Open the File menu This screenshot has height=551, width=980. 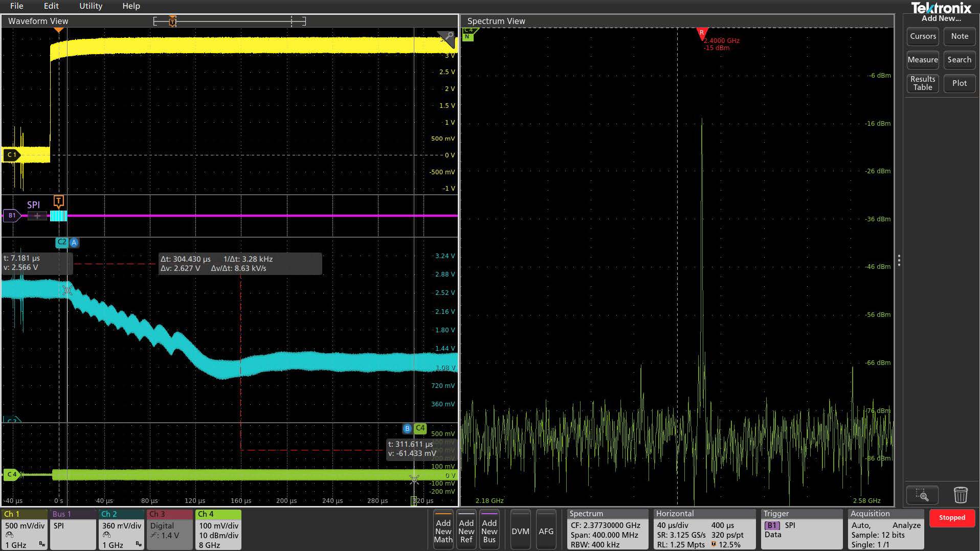(x=16, y=6)
